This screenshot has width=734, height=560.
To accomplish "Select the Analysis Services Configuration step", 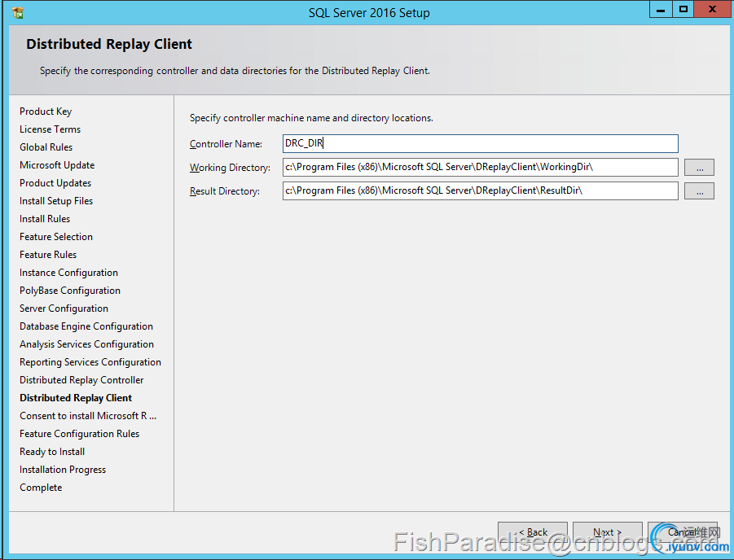I will [86, 344].
